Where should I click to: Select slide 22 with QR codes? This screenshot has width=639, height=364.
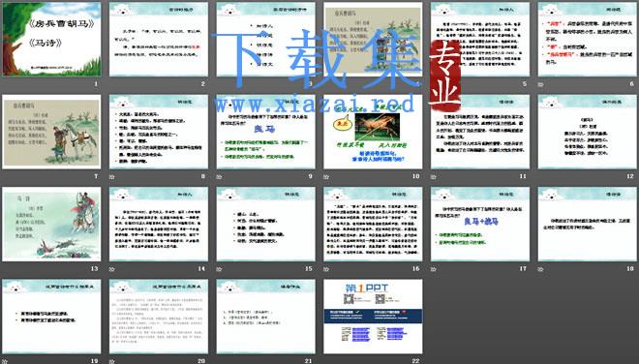point(373,317)
